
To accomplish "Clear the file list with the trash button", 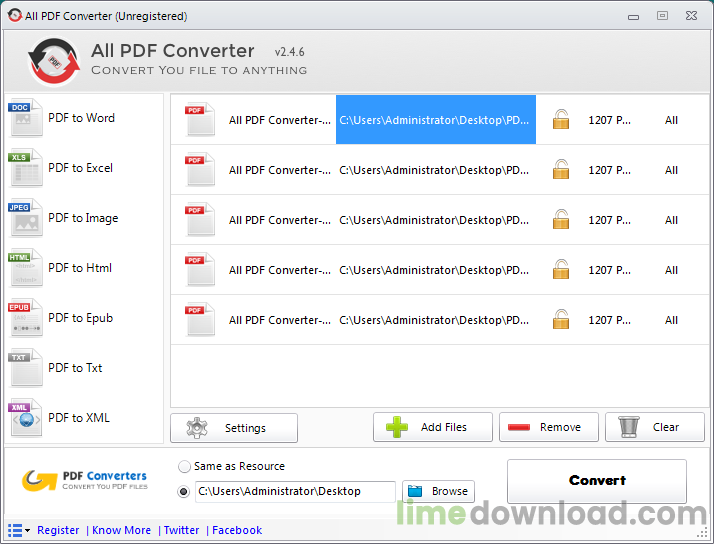I will coord(654,427).
